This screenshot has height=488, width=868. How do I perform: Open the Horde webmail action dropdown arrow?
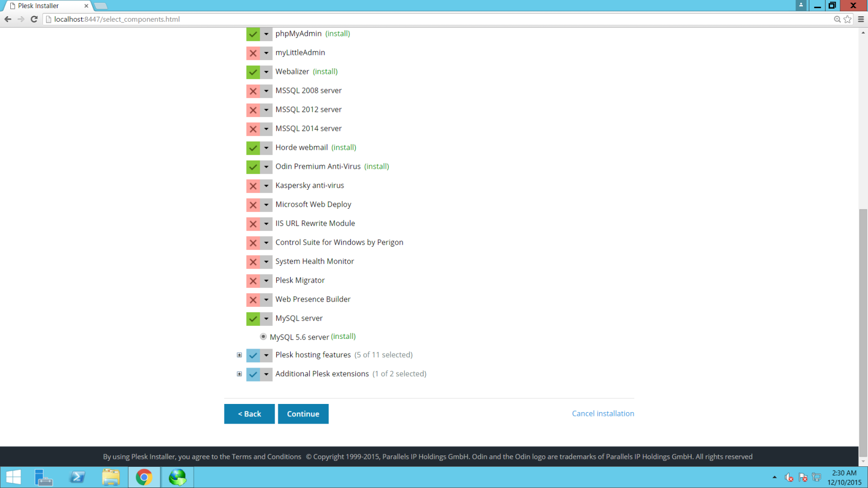pyautogui.click(x=266, y=148)
